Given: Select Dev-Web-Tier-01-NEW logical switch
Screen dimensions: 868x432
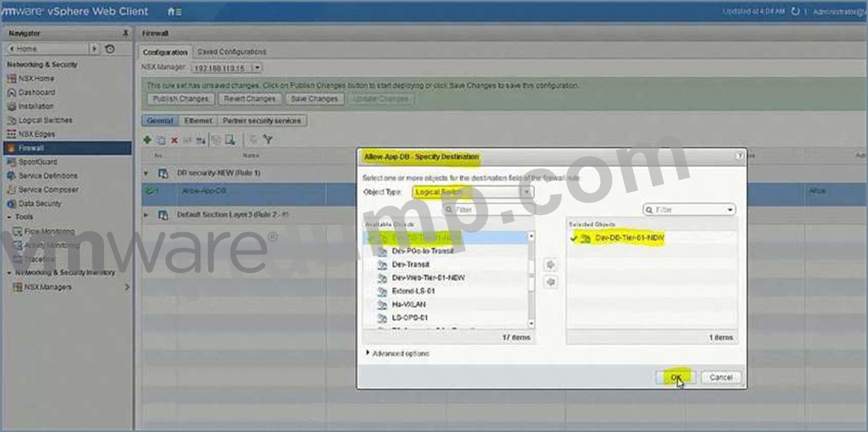Looking at the screenshot, I should (428, 277).
